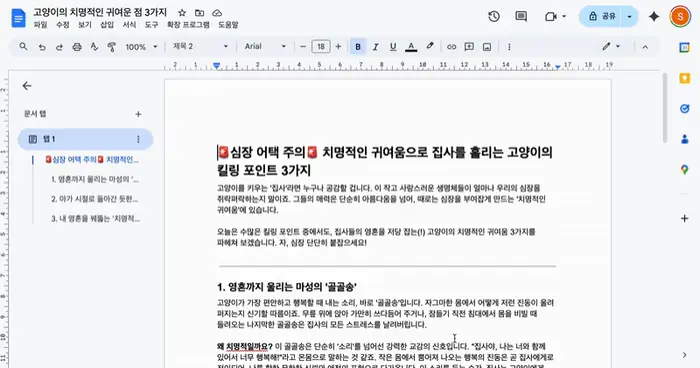The width and height of the screenshot is (700, 368).
Task: Open the share options dropdown arrow
Action: click(x=629, y=17)
